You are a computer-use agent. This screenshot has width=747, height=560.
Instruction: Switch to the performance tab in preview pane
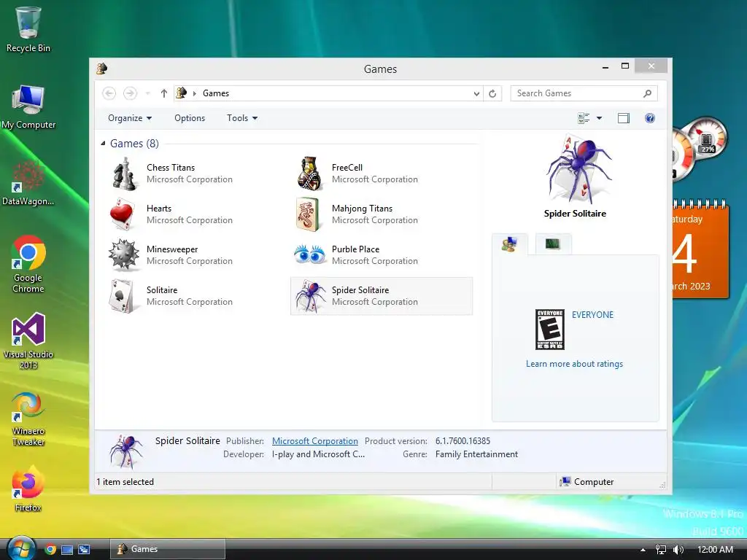553,244
